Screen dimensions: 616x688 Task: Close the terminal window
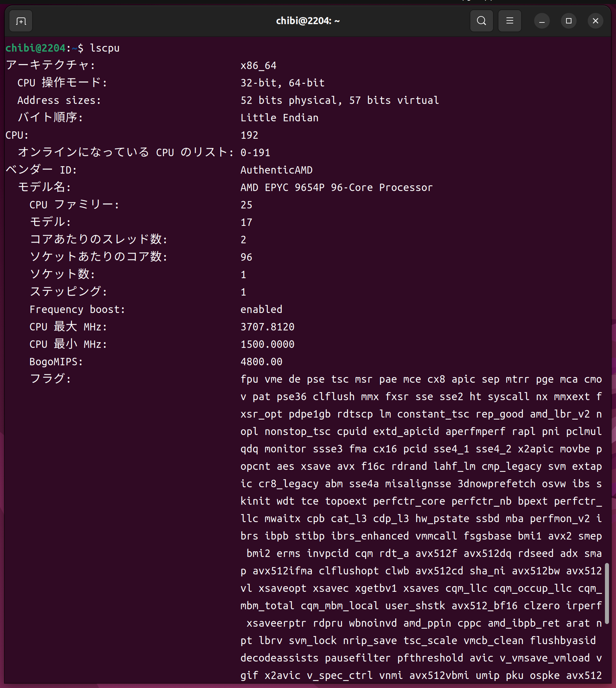(595, 21)
